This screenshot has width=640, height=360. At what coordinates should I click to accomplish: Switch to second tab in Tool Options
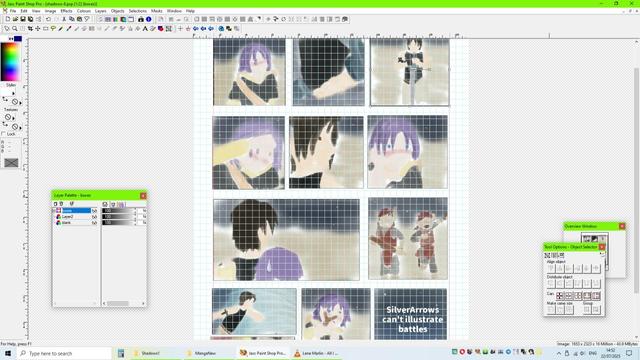pyautogui.click(x=554, y=255)
